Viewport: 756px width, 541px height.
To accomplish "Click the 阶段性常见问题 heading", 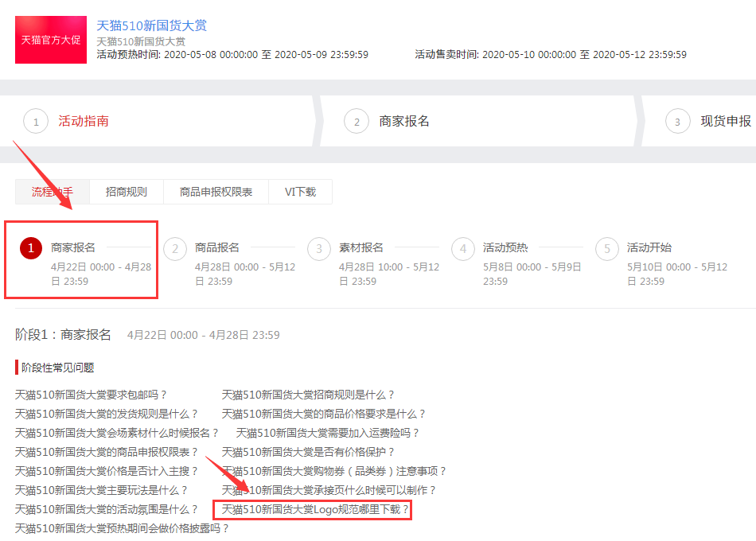I will click(x=58, y=368).
